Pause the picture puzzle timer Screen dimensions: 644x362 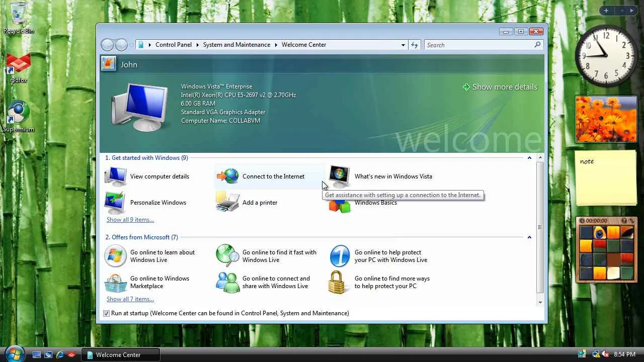tap(582, 221)
